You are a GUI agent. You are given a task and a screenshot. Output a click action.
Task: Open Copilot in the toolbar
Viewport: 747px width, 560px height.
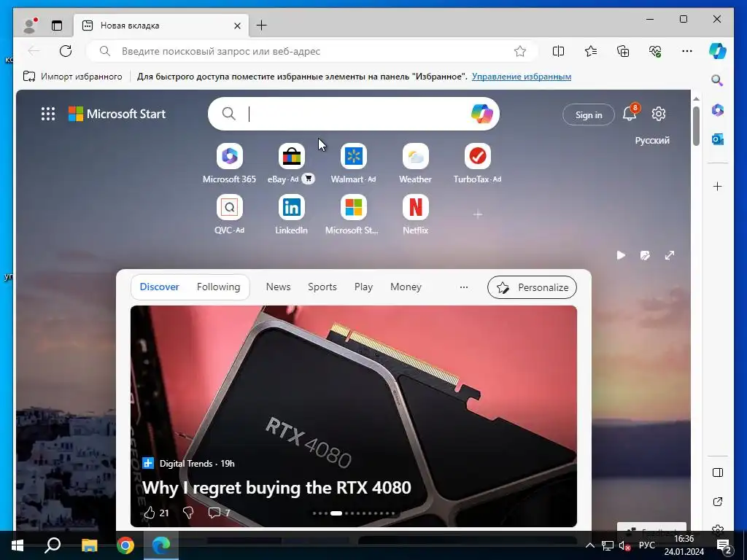(718, 51)
